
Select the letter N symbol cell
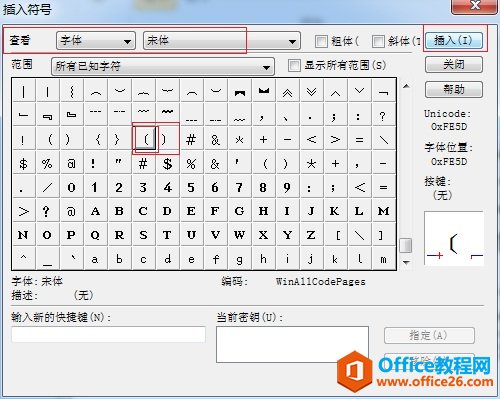(x=23, y=235)
